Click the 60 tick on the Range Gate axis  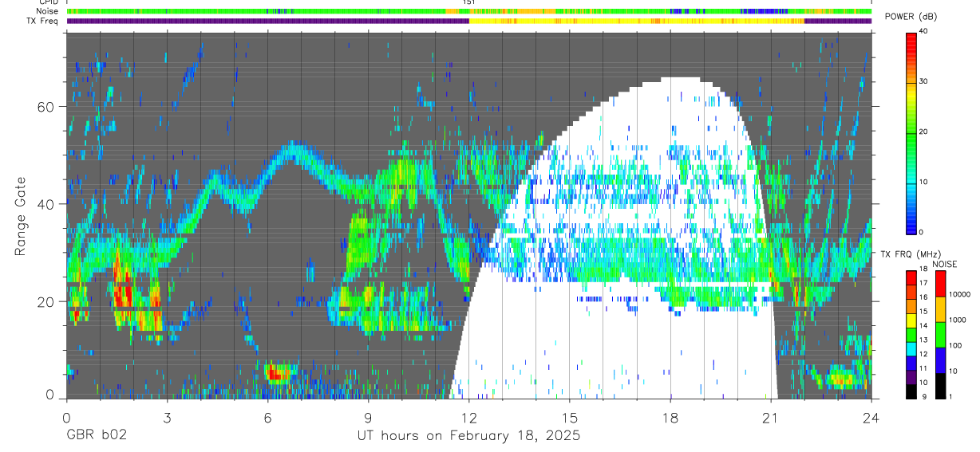tap(47, 107)
